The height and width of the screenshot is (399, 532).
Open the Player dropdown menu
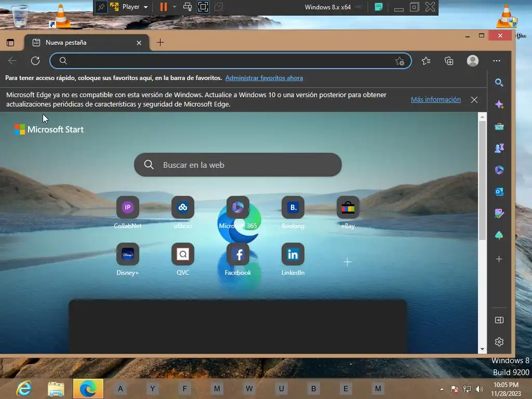coord(135,7)
